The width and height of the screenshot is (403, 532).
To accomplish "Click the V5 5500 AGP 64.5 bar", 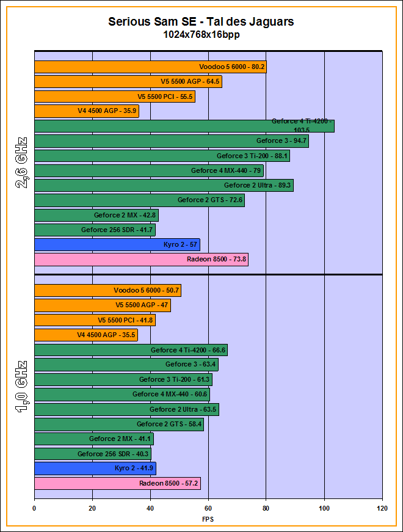I will [128, 82].
